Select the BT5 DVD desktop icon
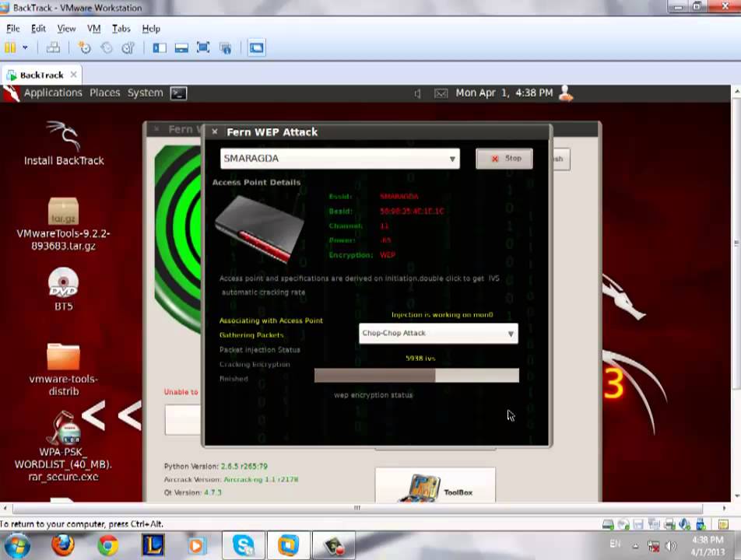The width and height of the screenshot is (741, 560). pos(63,289)
